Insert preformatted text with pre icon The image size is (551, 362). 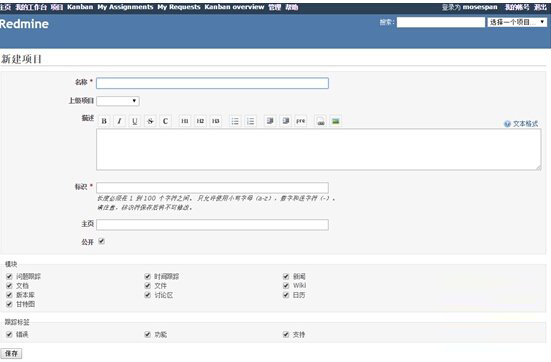[301, 121]
